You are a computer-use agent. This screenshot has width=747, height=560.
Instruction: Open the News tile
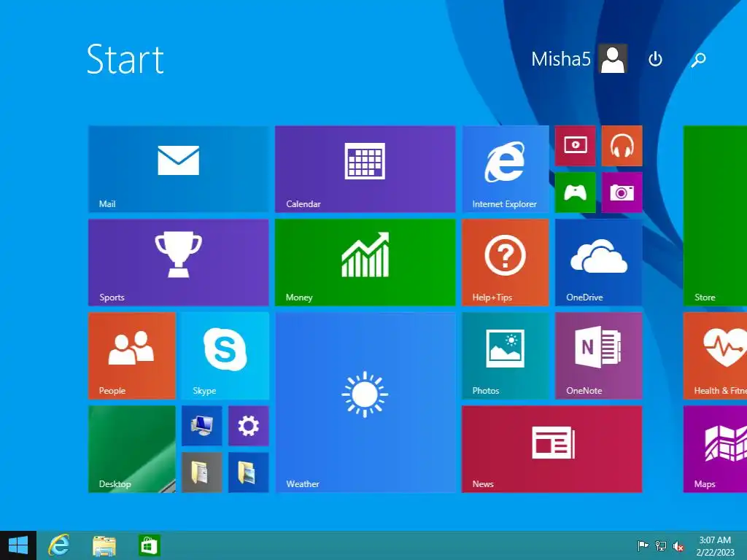[x=551, y=449]
